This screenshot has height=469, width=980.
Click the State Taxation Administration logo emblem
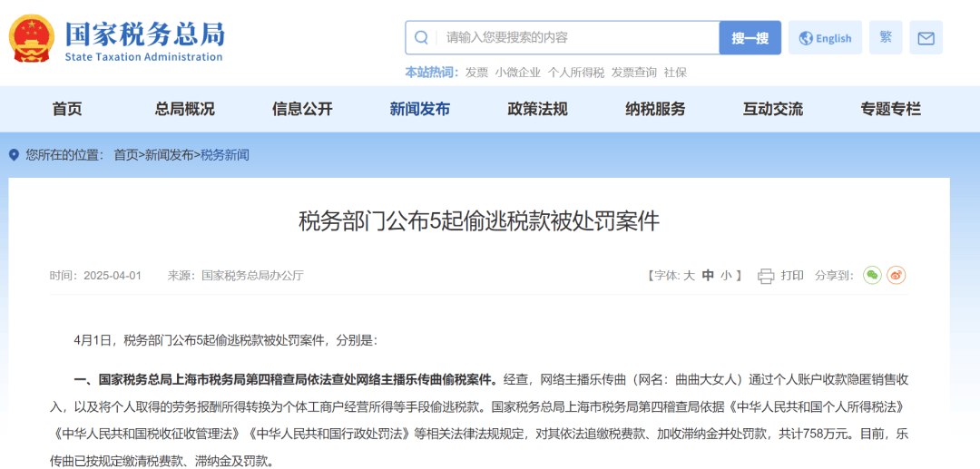pyautogui.click(x=32, y=40)
